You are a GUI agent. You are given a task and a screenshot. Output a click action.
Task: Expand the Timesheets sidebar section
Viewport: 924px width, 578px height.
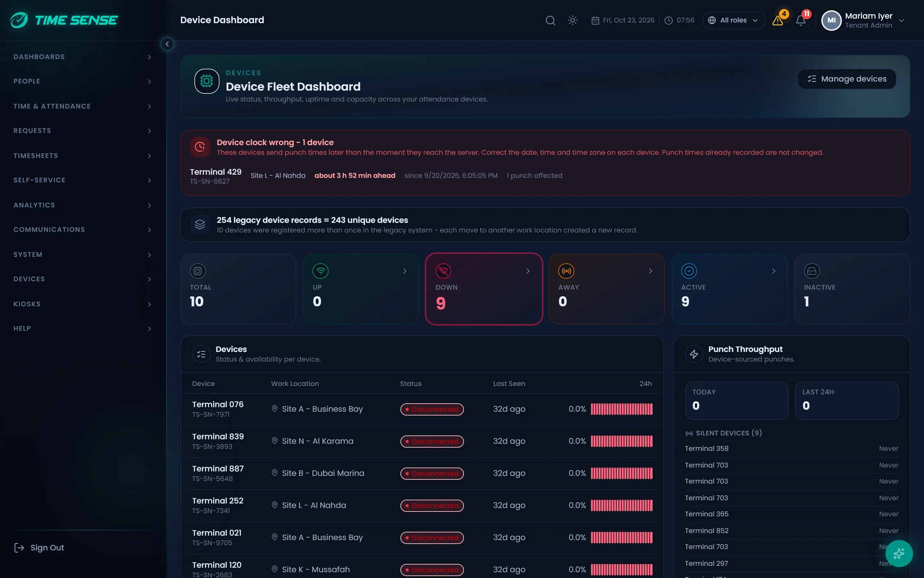(x=83, y=156)
